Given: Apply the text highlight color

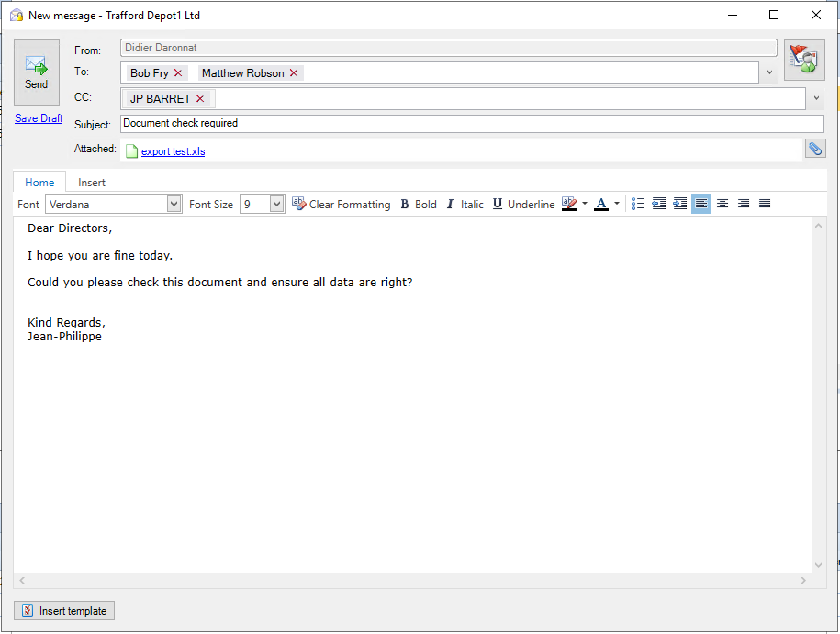Looking at the screenshot, I should point(569,204).
